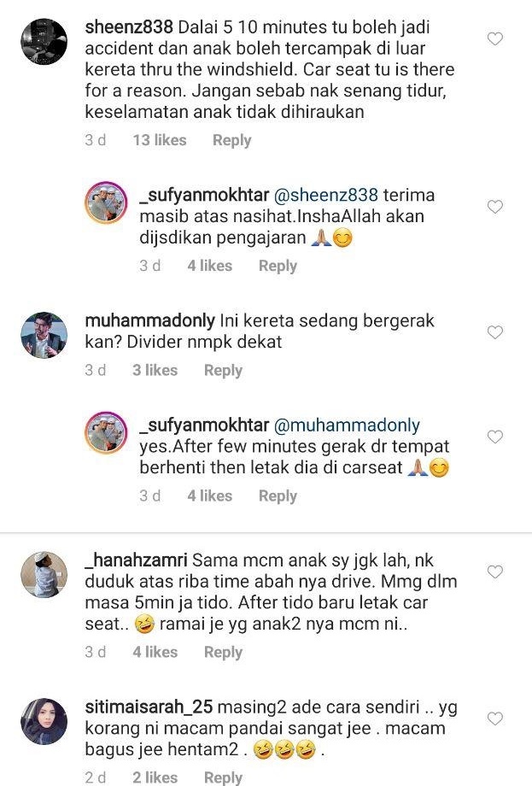View the 3 likes on muhammadonly's comment
The width and height of the screenshot is (532, 786).
(x=155, y=371)
